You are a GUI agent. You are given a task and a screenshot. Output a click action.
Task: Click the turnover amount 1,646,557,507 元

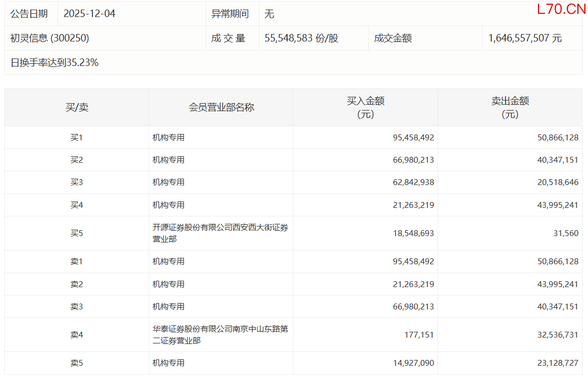point(525,38)
